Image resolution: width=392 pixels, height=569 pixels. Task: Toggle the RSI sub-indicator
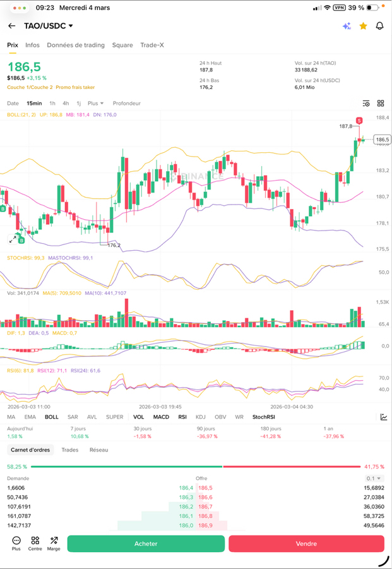click(182, 417)
